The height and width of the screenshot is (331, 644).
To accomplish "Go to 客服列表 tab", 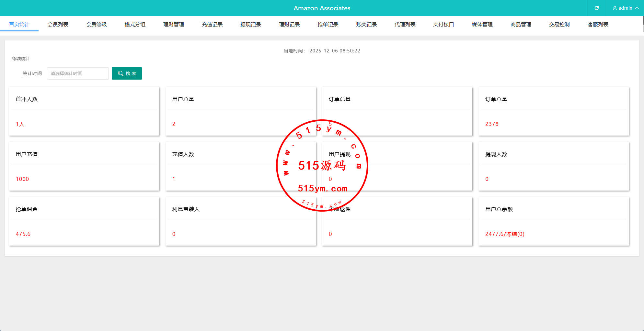I will (x=598, y=25).
